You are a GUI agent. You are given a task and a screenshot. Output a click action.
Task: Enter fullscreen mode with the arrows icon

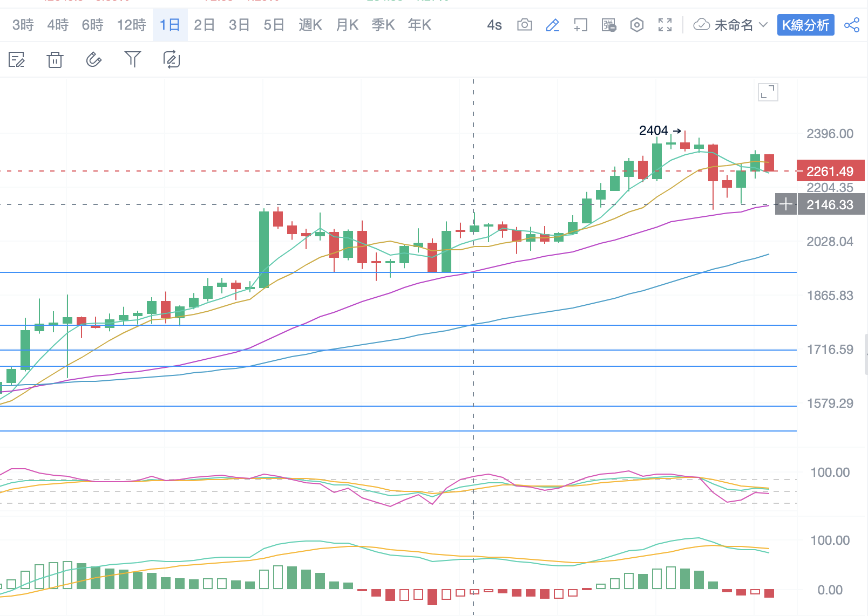(x=665, y=25)
